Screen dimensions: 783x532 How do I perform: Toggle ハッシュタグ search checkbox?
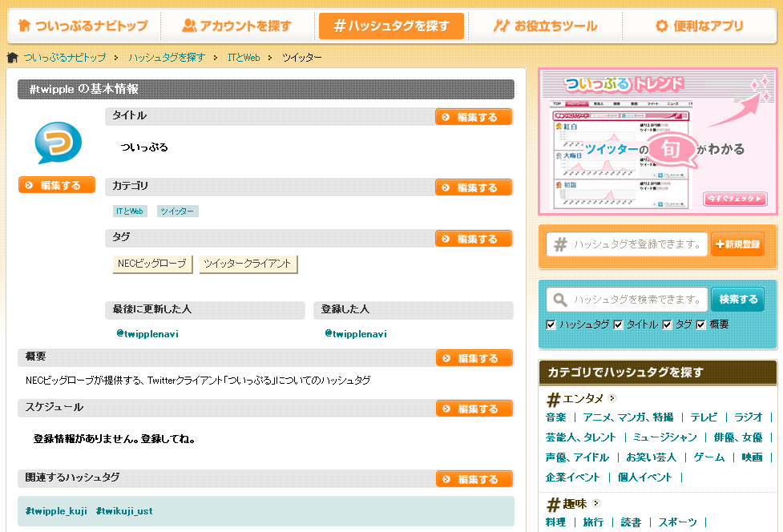[551, 325]
